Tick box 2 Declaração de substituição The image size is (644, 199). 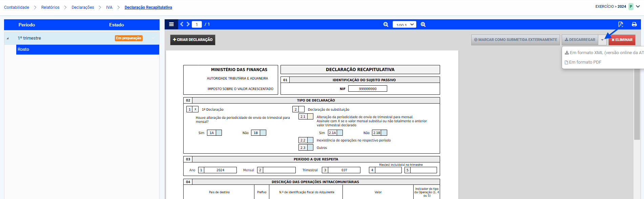[302, 109]
